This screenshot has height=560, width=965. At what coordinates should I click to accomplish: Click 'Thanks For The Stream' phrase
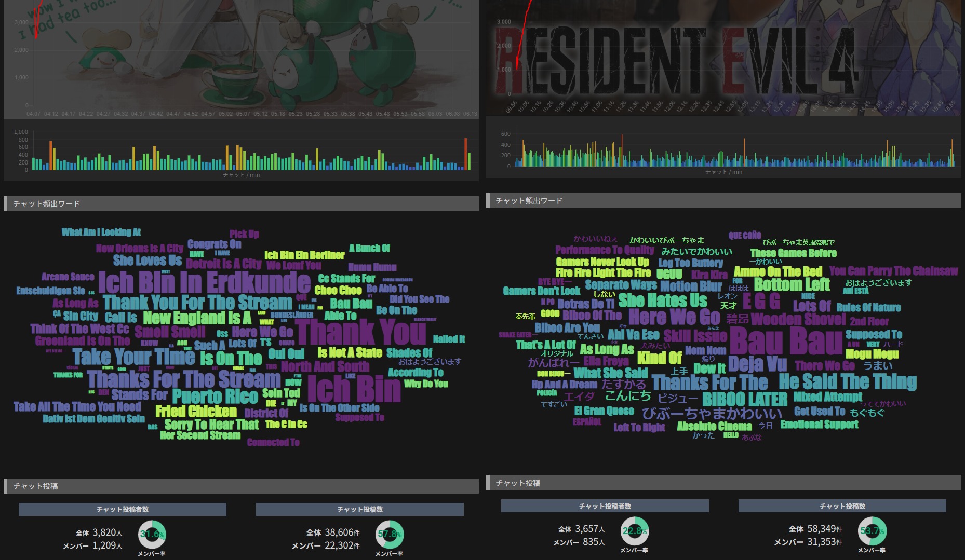tap(184, 379)
